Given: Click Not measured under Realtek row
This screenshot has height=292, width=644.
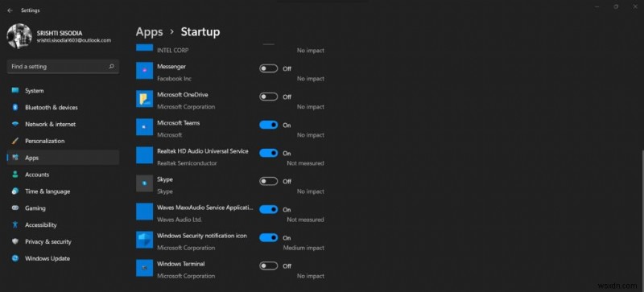Looking at the screenshot, I should [x=305, y=163].
